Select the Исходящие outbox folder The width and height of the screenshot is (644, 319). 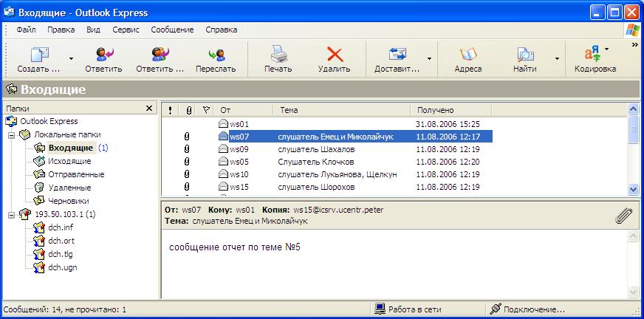pos(69,162)
